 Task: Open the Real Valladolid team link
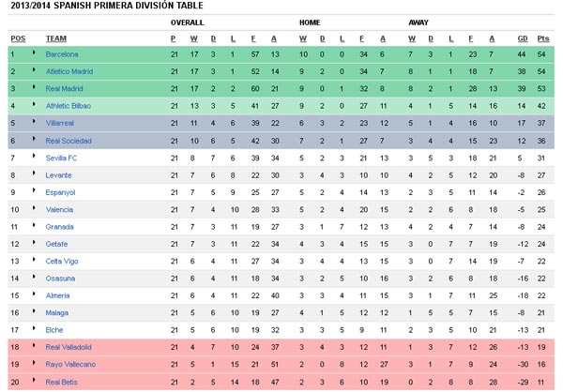tap(68, 347)
